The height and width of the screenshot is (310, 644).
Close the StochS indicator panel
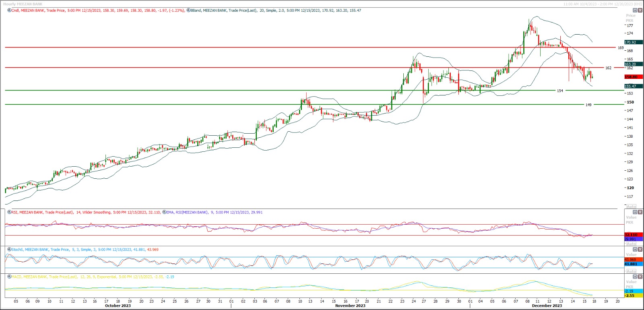pos(640,250)
